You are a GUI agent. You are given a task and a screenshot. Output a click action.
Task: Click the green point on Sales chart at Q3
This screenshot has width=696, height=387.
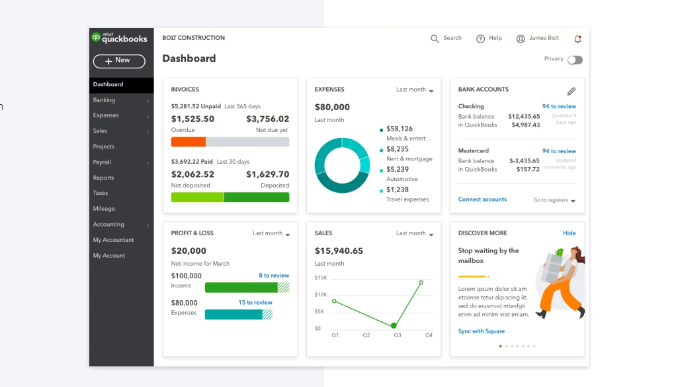click(x=393, y=326)
